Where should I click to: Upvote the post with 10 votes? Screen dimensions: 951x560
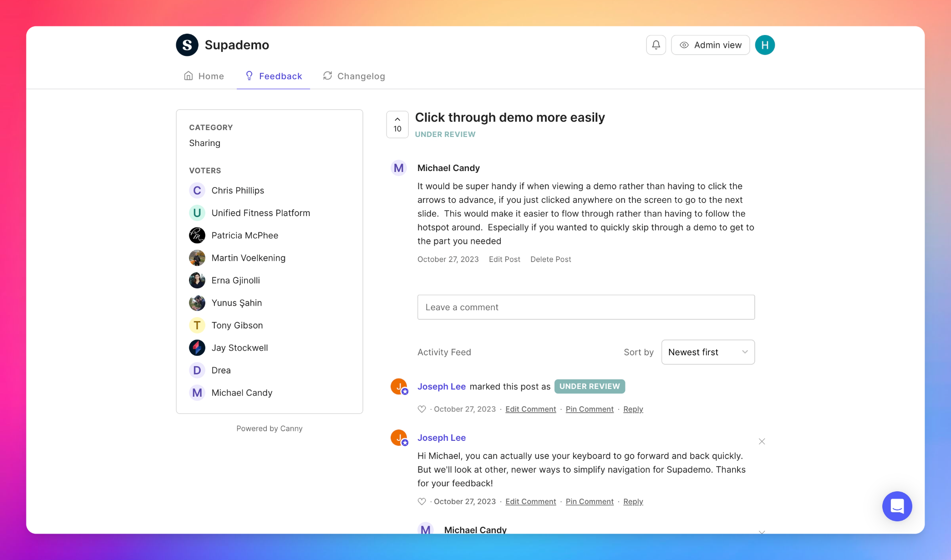pyautogui.click(x=397, y=124)
